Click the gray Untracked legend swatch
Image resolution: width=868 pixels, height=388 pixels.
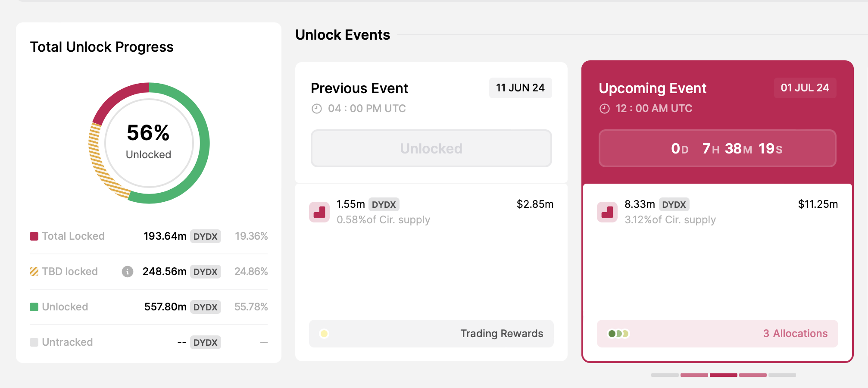[34, 342]
